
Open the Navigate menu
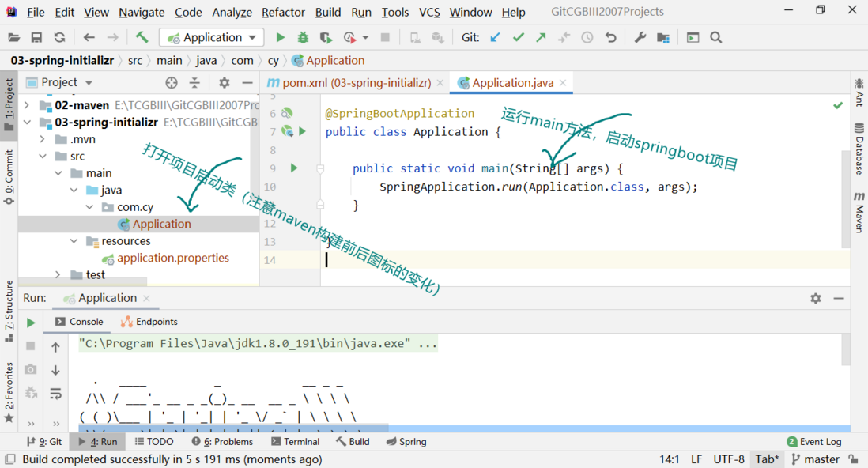click(142, 12)
